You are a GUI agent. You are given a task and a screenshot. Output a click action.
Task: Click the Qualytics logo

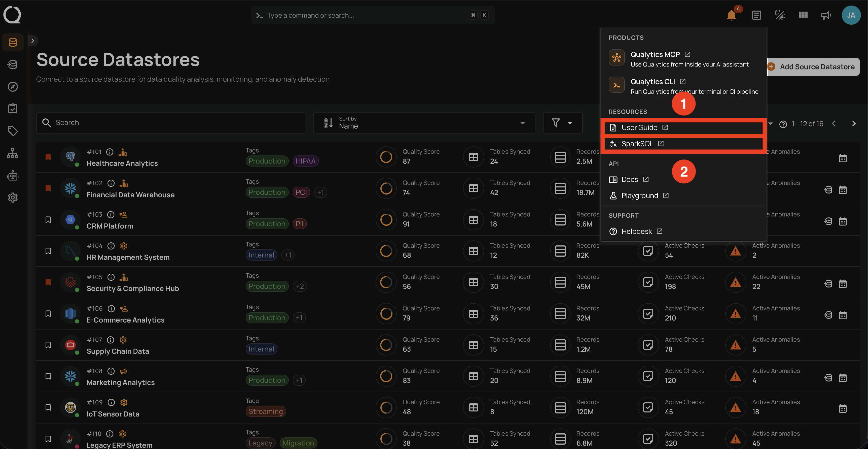(13, 15)
